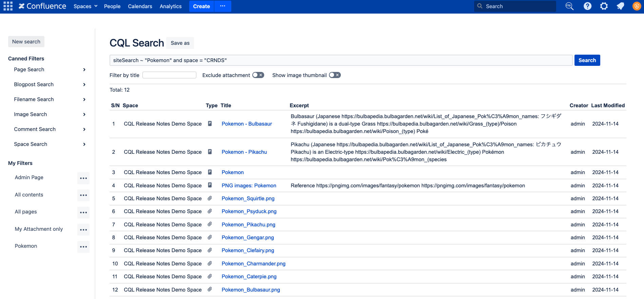This screenshot has width=644, height=299.
Task: Click the Save as button
Action: (x=180, y=43)
